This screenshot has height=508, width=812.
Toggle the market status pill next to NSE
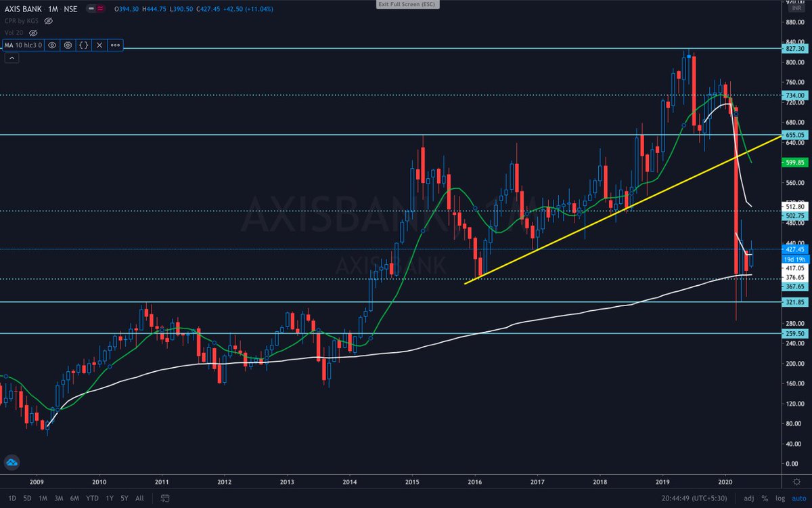tap(97, 9)
